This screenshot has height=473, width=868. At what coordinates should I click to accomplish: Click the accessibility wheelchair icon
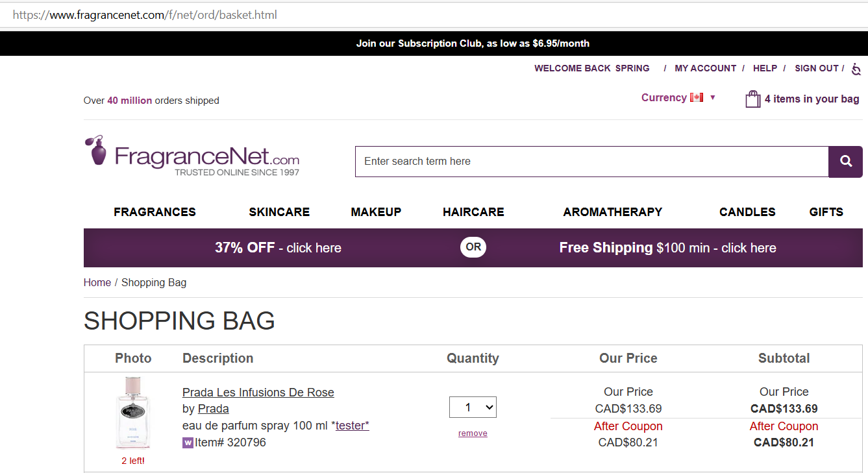click(x=856, y=69)
